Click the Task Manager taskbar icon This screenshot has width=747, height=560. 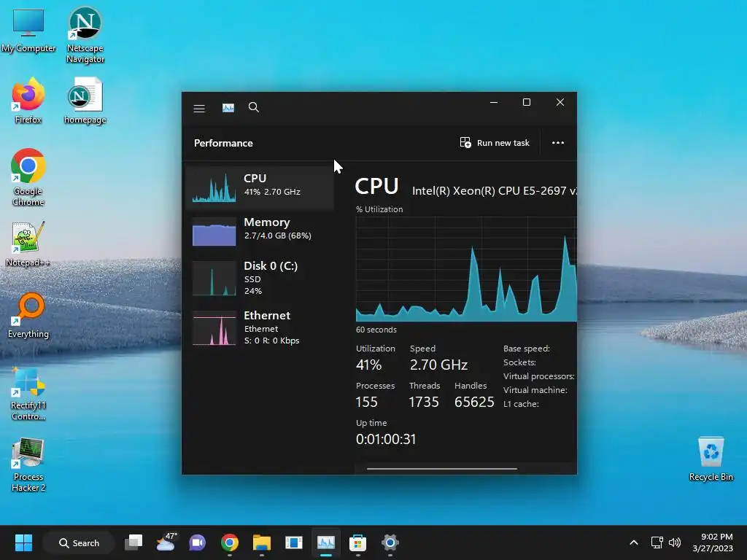coord(326,542)
